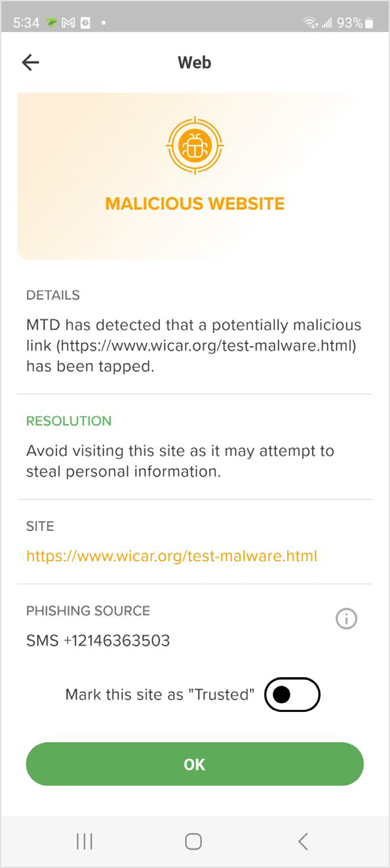Tap the info icon beside Phishing Source
Viewport: 390px width, 868px height.
[x=346, y=618]
